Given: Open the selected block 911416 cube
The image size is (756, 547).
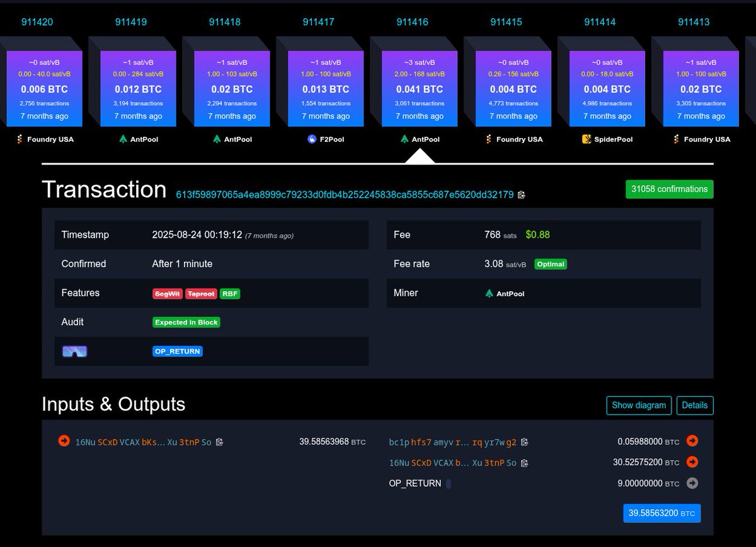Looking at the screenshot, I should coord(420,88).
